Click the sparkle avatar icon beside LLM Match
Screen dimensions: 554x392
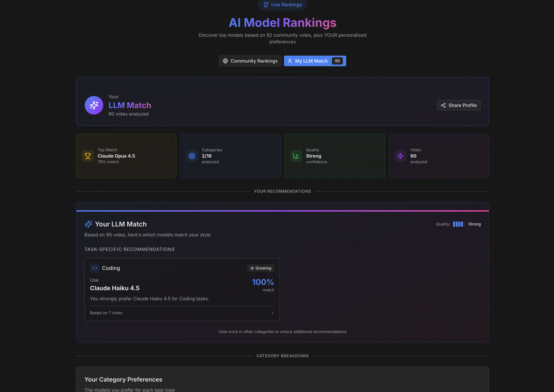click(94, 105)
